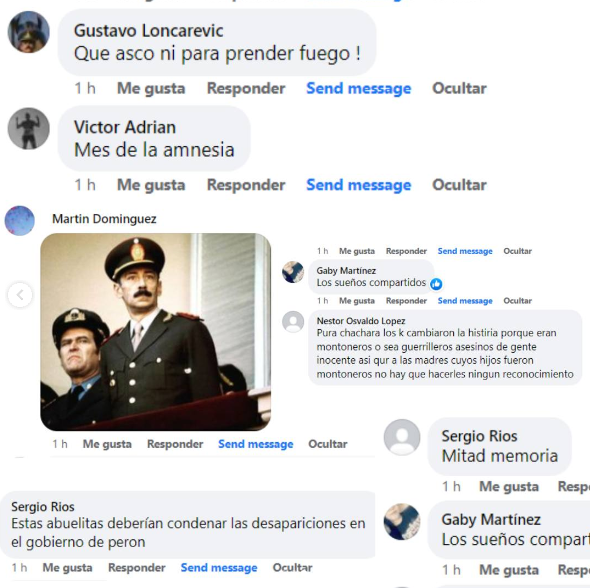590x588 pixels.
Task: Reply to Gustavo Loncarevic via Responder
Action: click(x=246, y=89)
